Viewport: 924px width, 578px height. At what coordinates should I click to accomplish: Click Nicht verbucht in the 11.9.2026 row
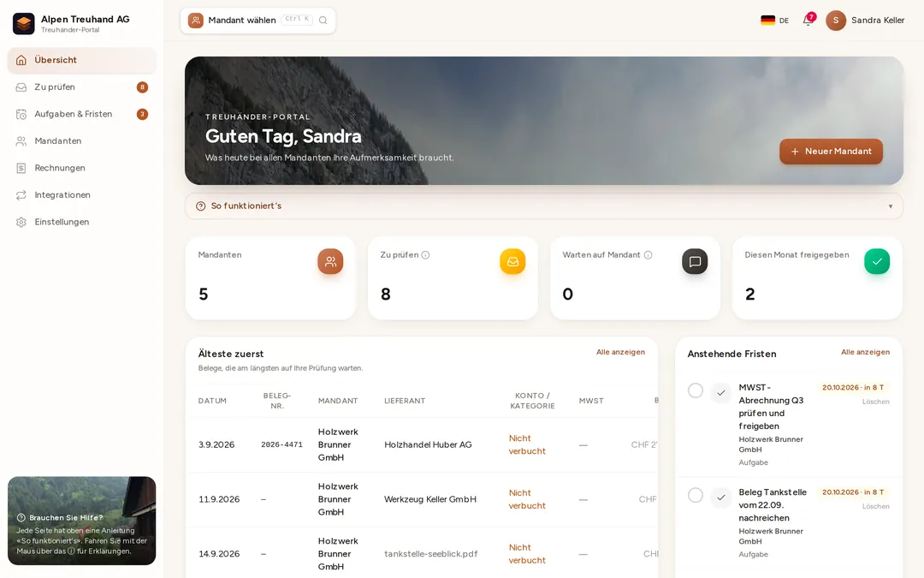point(527,499)
